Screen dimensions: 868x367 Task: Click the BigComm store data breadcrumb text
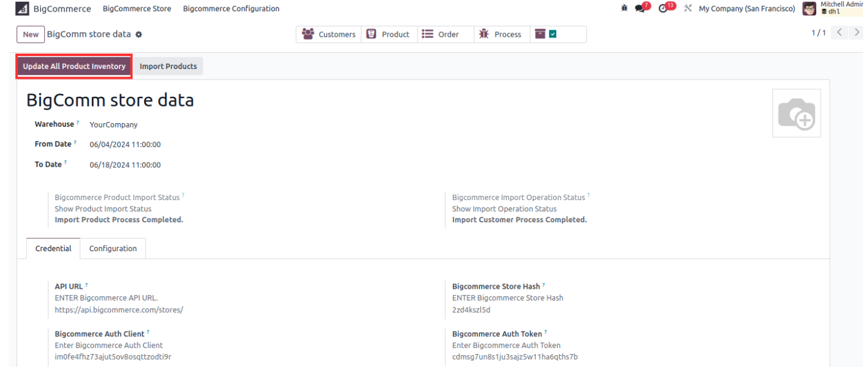click(89, 34)
